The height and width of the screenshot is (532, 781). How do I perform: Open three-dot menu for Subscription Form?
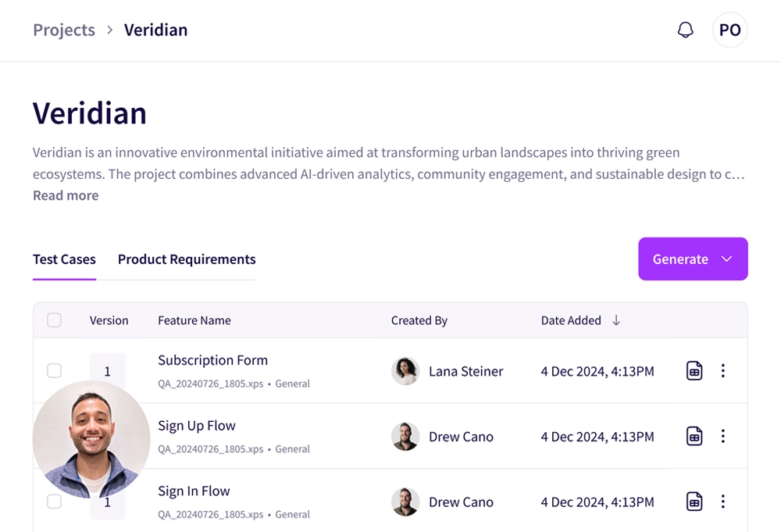(723, 371)
